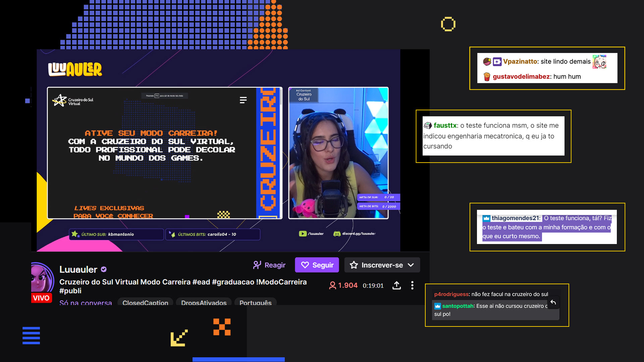Click the reply arrow on santopottah message

[x=553, y=302]
